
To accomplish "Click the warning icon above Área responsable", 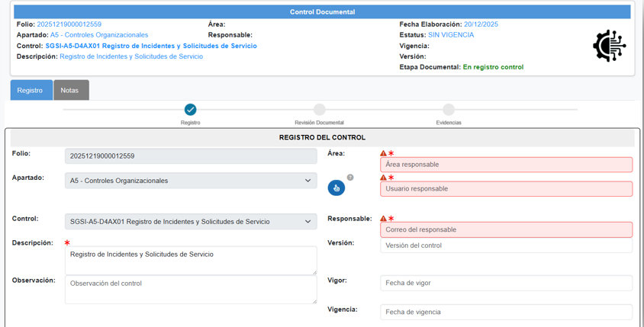I will [x=384, y=153].
